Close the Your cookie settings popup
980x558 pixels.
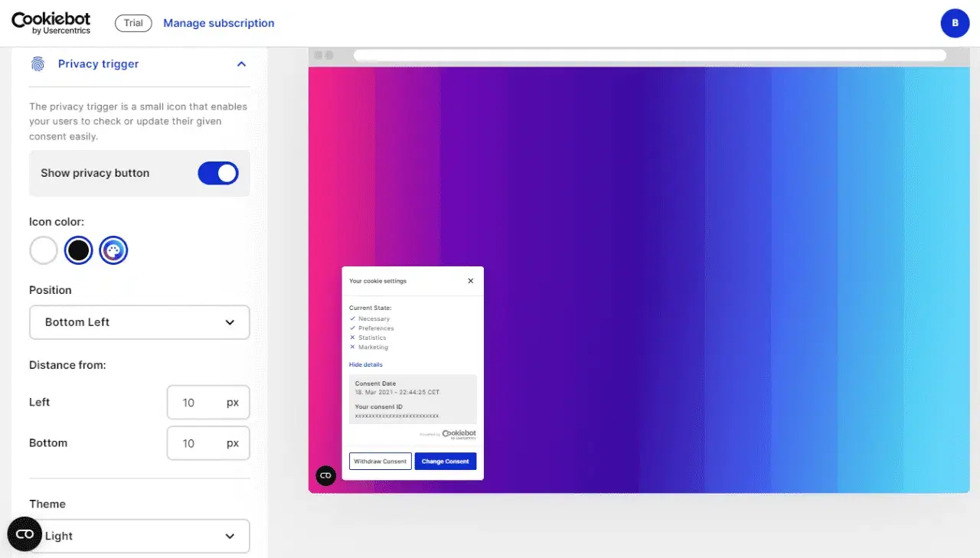click(470, 280)
